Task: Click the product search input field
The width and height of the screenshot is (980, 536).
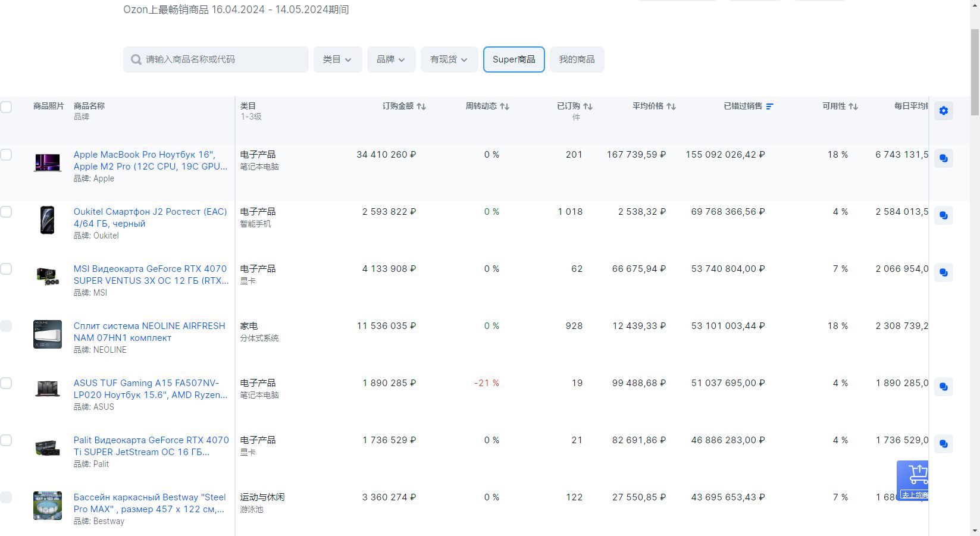Action: click(x=216, y=59)
